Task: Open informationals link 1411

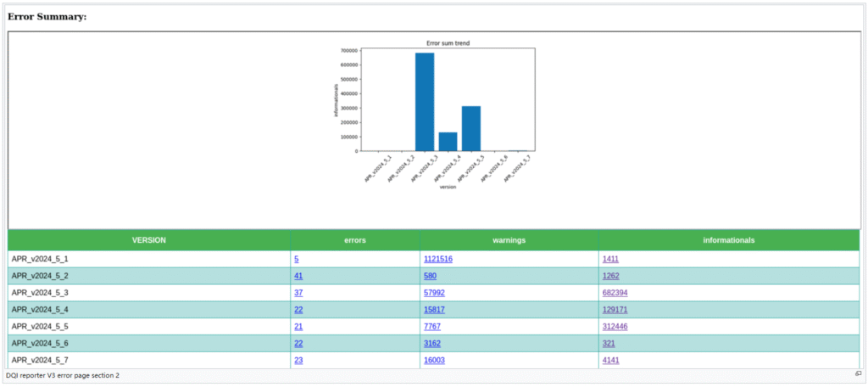Action: (x=611, y=259)
